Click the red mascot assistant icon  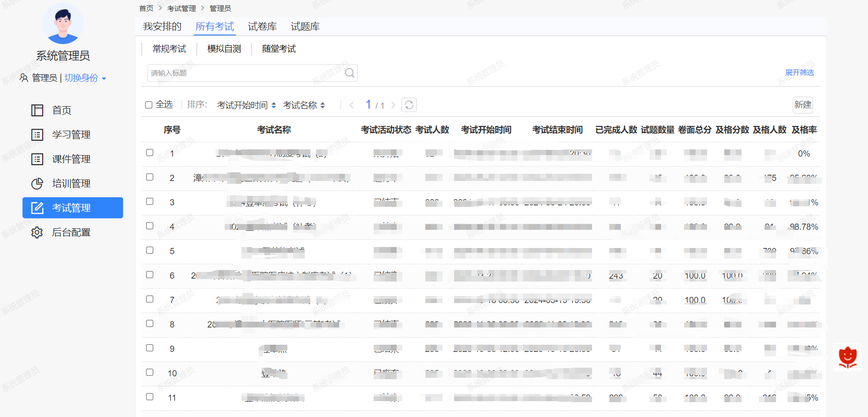pyautogui.click(x=847, y=357)
